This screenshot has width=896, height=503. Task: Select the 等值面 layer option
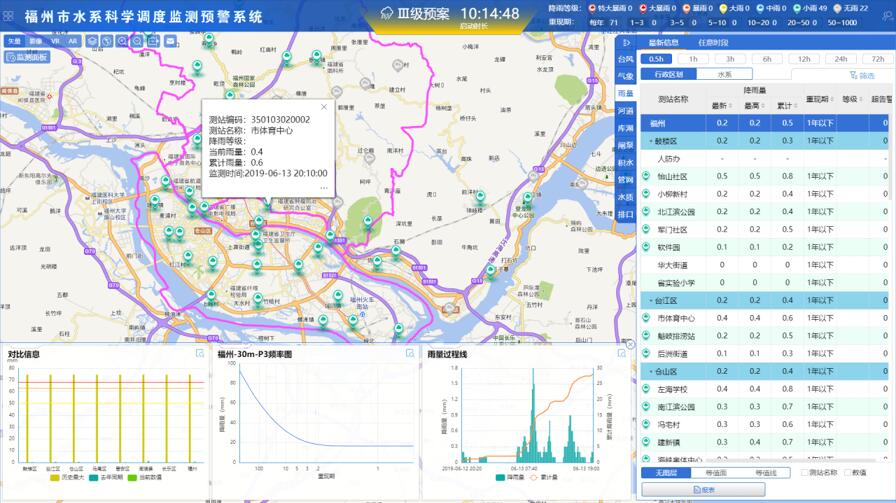pos(715,472)
